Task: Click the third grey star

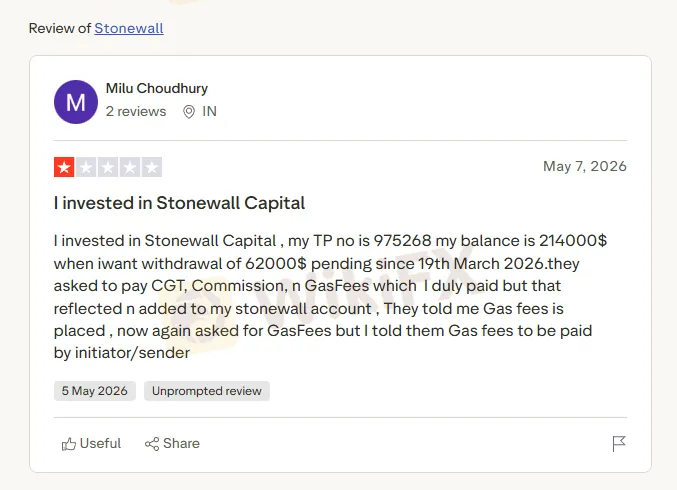Action: click(x=108, y=167)
